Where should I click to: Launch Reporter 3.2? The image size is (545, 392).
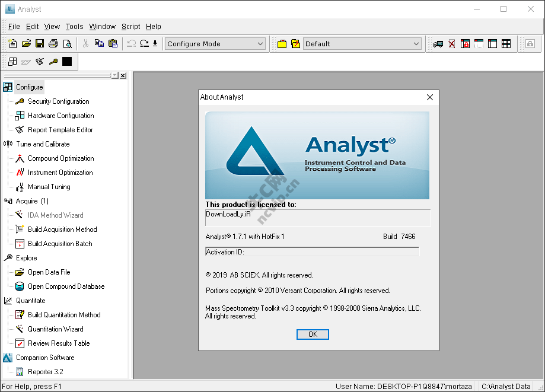pos(46,372)
